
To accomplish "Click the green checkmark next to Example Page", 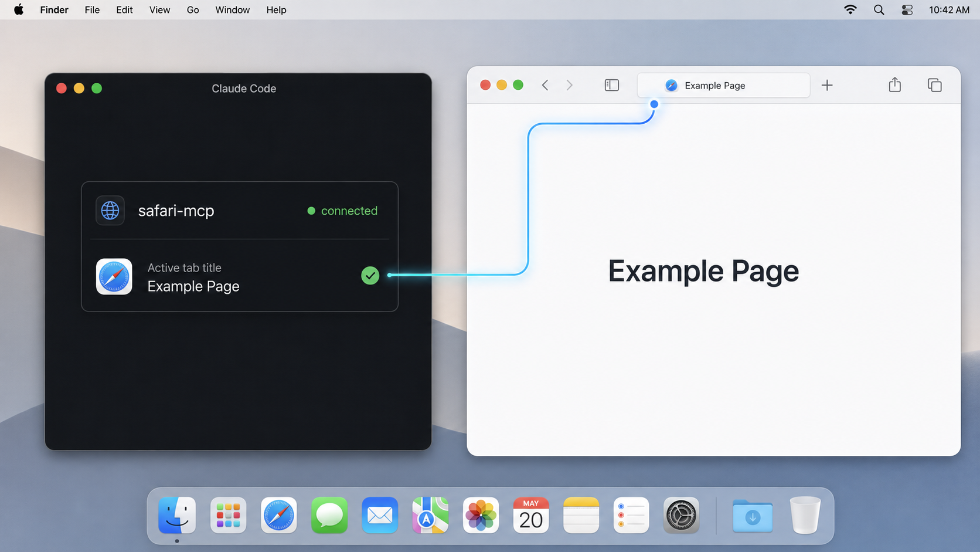I will 370,275.
